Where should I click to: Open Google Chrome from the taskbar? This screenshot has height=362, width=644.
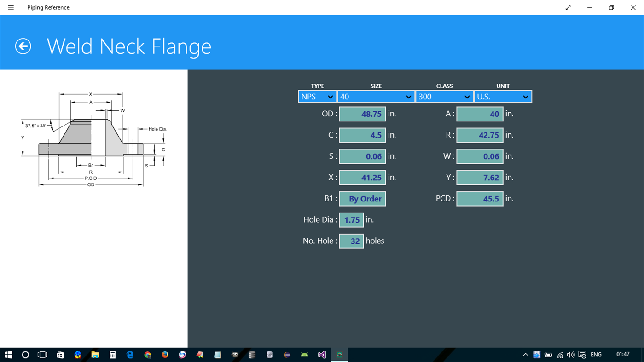point(147,355)
